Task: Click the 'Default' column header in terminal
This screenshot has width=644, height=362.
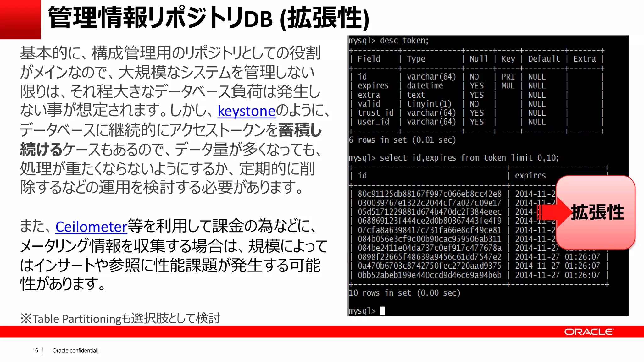Action: click(544, 59)
